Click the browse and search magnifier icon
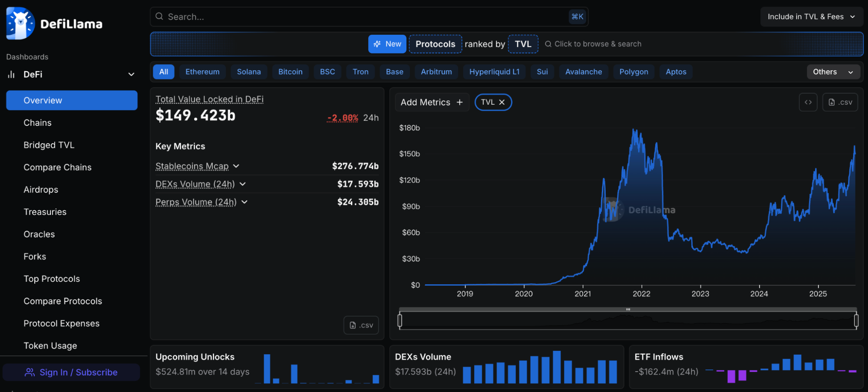This screenshot has height=392, width=868. point(548,44)
